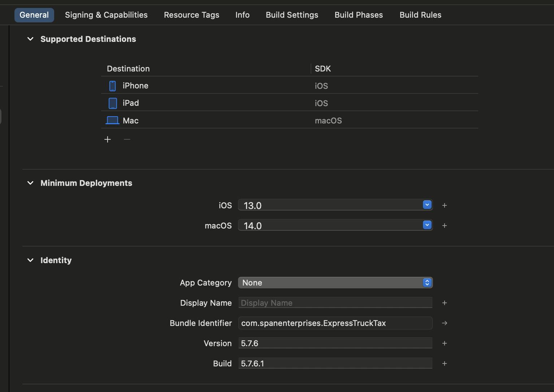Screen dimensions: 554x392
Task: Click iOS SDK cell in iPhone row
Action: coord(321,86)
